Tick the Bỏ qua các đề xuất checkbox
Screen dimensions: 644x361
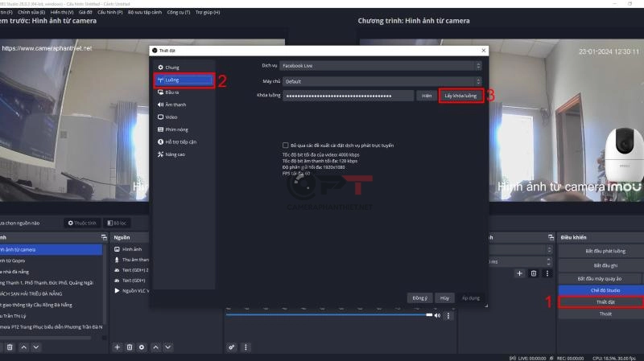[x=285, y=146]
